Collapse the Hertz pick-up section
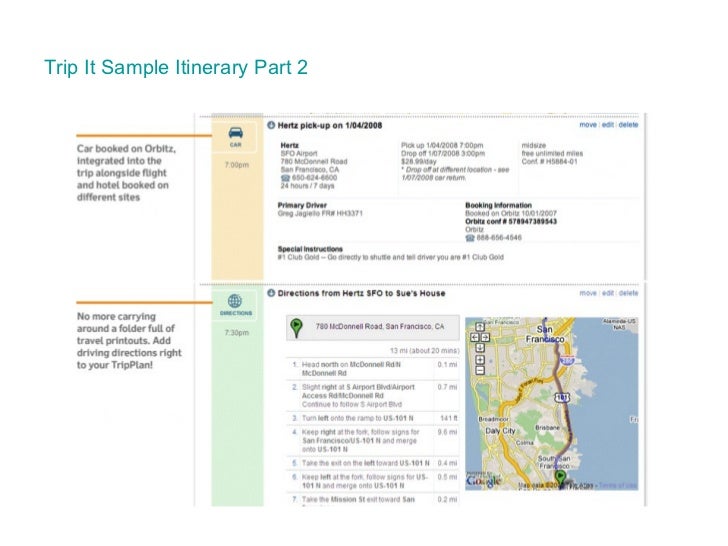728x546 pixels. tap(271, 125)
